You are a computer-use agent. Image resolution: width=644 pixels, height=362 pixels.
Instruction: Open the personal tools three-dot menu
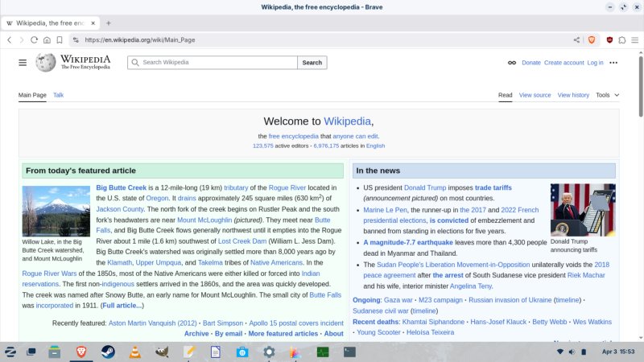pos(613,63)
